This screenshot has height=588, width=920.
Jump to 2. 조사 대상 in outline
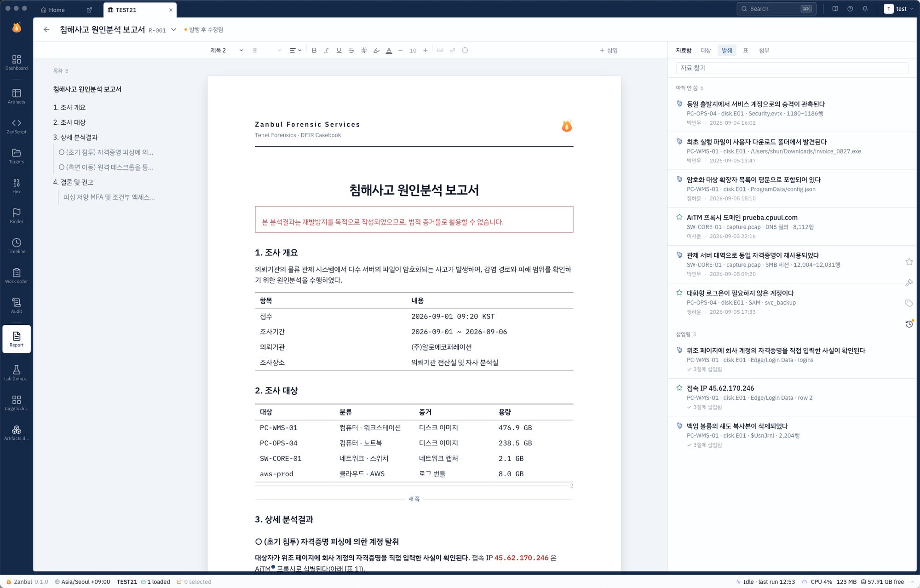[69, 122]
